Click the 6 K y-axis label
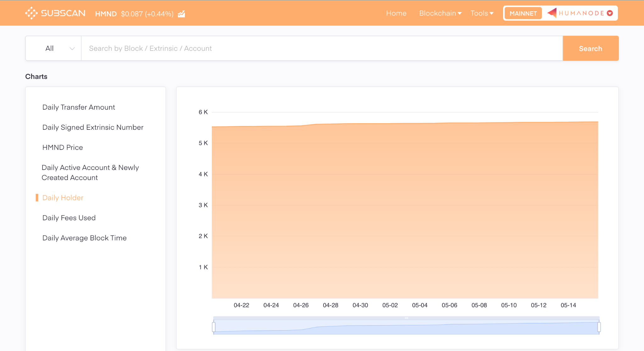This screenshot has height=351, width=644. (203, 112)
